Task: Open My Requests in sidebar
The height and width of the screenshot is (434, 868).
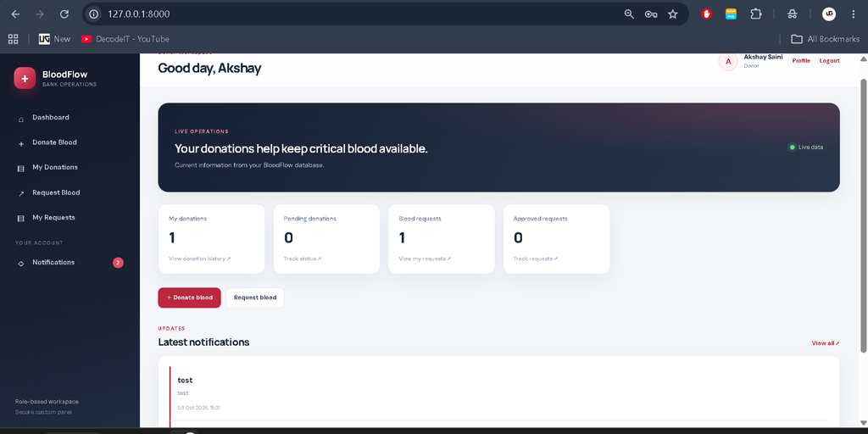Action: [x=53, y=218]
